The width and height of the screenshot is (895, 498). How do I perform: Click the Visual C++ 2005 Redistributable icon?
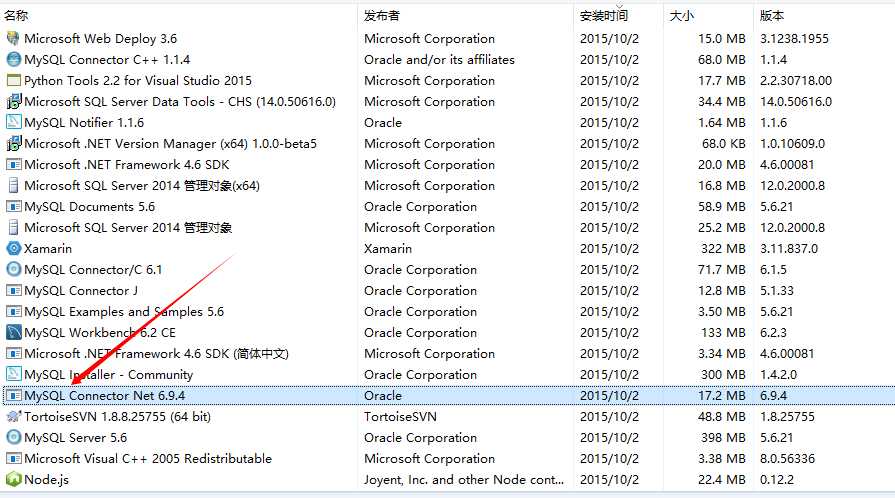13,459
